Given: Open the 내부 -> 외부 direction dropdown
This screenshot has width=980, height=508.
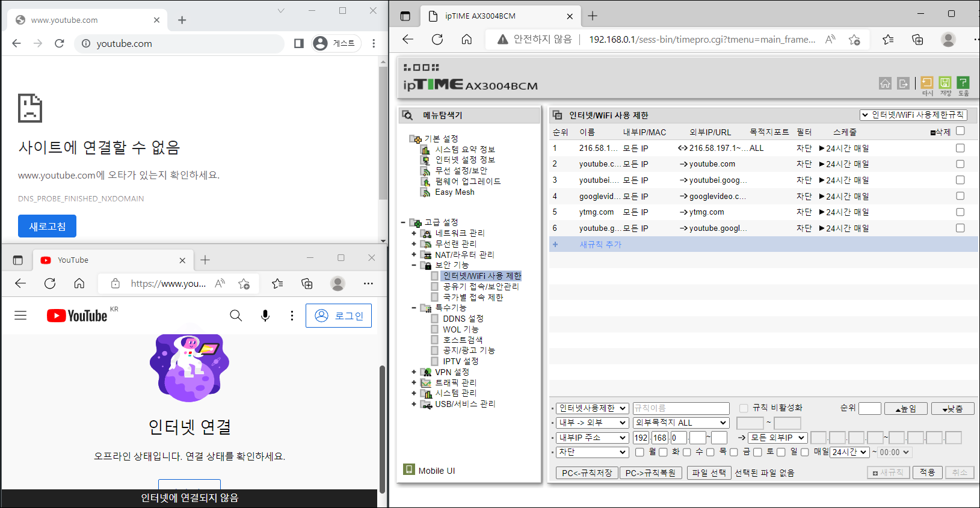Looking at the screenshot, I should click(593, 423).
